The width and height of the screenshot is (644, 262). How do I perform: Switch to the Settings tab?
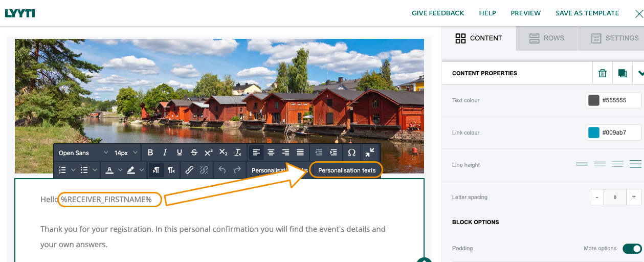click(x=611, y=38)
